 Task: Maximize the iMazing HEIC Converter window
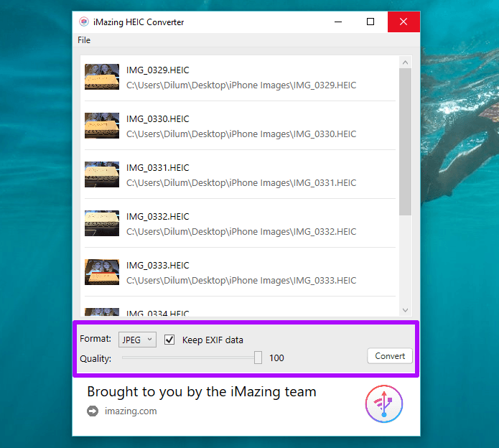click(370, 22)
